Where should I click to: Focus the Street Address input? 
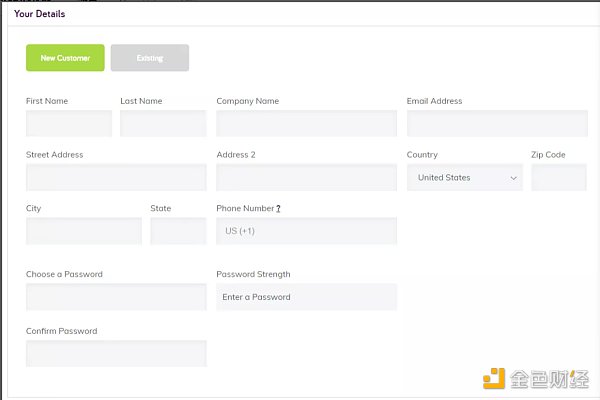pos(116,178)
